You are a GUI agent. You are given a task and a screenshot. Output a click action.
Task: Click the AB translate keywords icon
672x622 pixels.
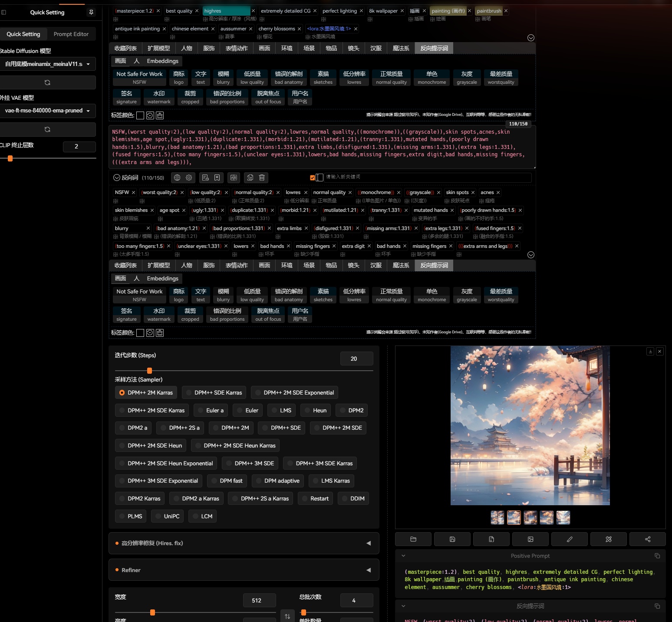(x=234, y=178)
